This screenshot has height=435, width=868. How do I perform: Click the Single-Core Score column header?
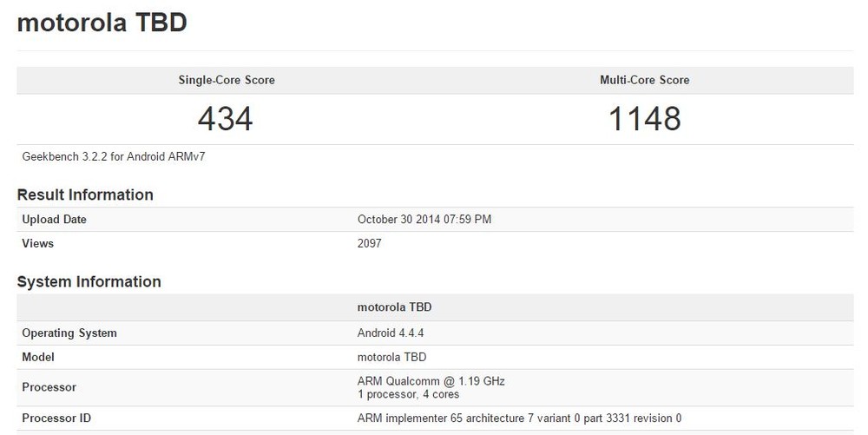click(x=227, y=80)
